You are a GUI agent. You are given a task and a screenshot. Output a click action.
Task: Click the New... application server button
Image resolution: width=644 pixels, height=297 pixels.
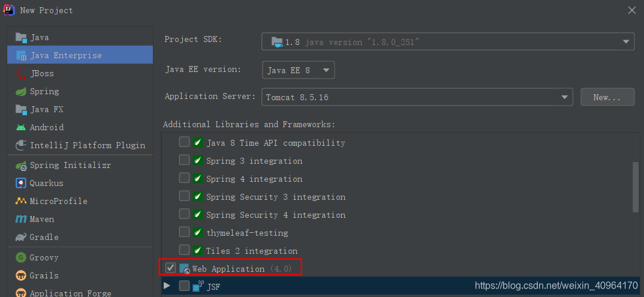click(607, 97)
